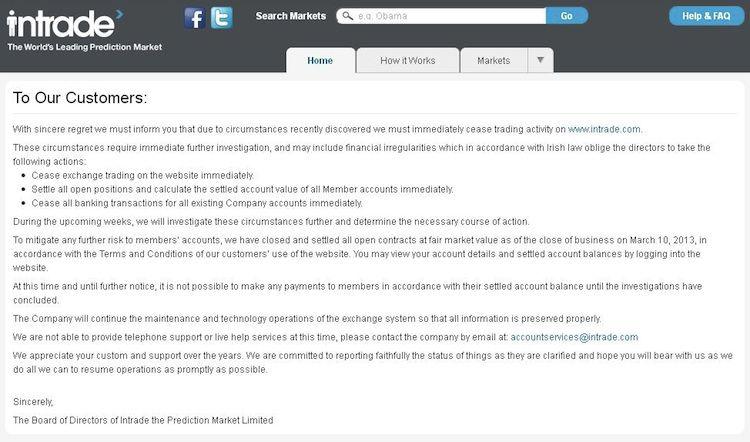Expand the Markets tab dropdown arrow

540,60
